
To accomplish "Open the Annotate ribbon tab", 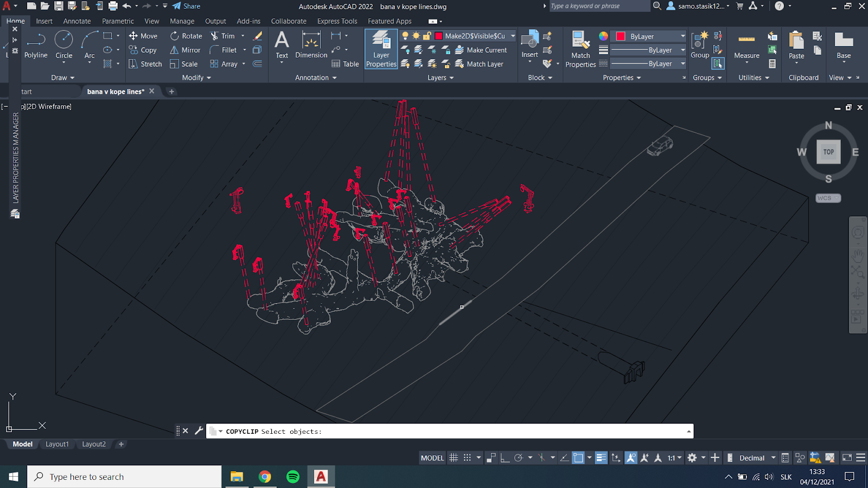I will point(77,21).
